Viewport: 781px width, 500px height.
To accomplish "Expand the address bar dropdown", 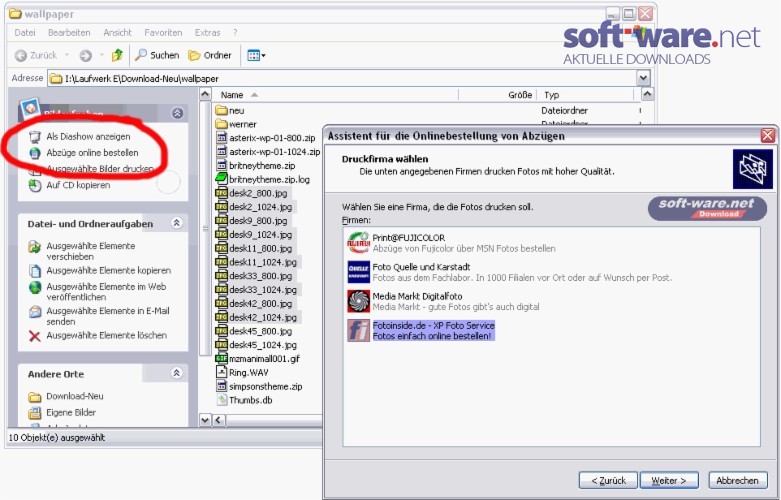I will [x=643, y=78].
